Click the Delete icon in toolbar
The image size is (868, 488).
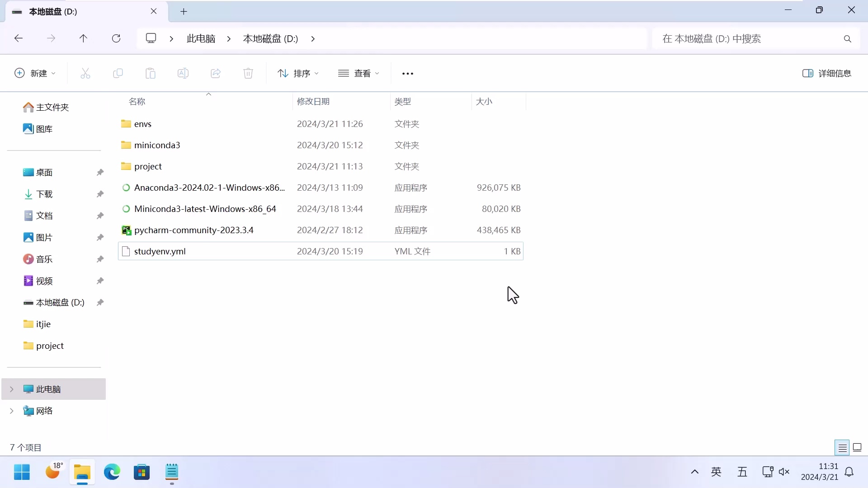[248, 73]
